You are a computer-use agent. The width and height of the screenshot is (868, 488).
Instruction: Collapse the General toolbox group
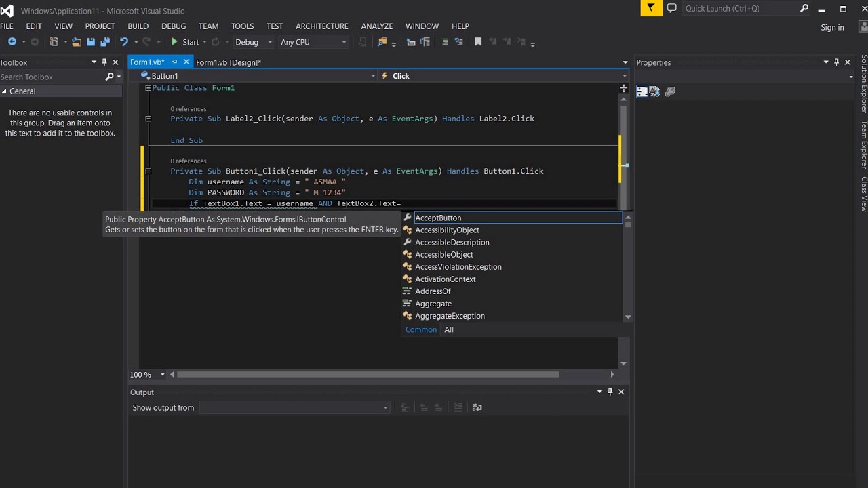[x=4, y=91]
